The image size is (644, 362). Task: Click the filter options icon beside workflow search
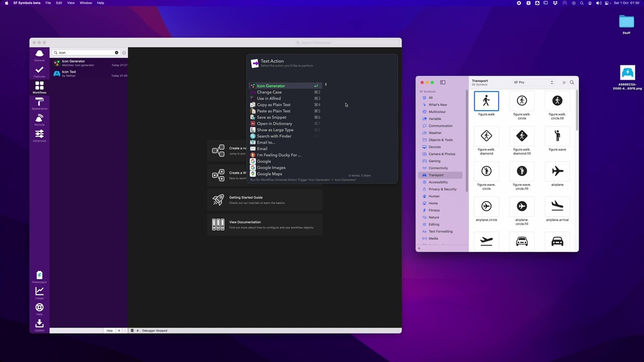[x=124, y=53]
